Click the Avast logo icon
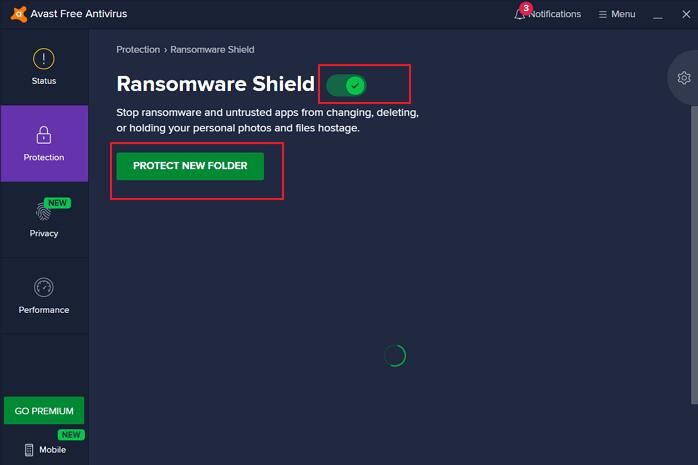Image resolution: width=698 pixels, height=465 pixels. pyautogui.click(x=18, y=14)
